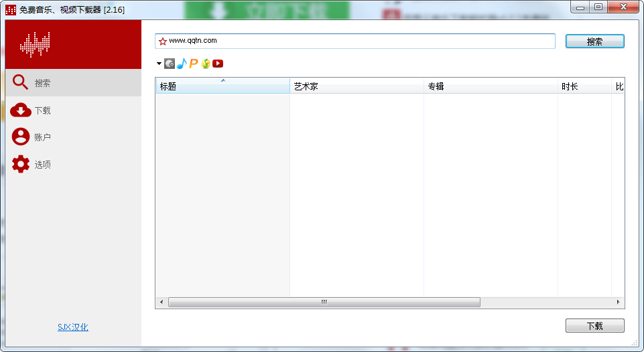
Task: Choose the orange P source icon
Action: pyautogui.click(x=194, y=64)
